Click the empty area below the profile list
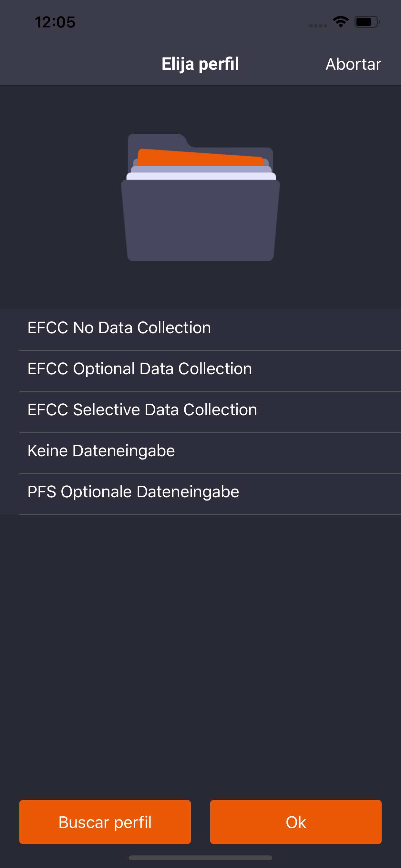Viewport: 401px width, 868px height. point(200,640)
